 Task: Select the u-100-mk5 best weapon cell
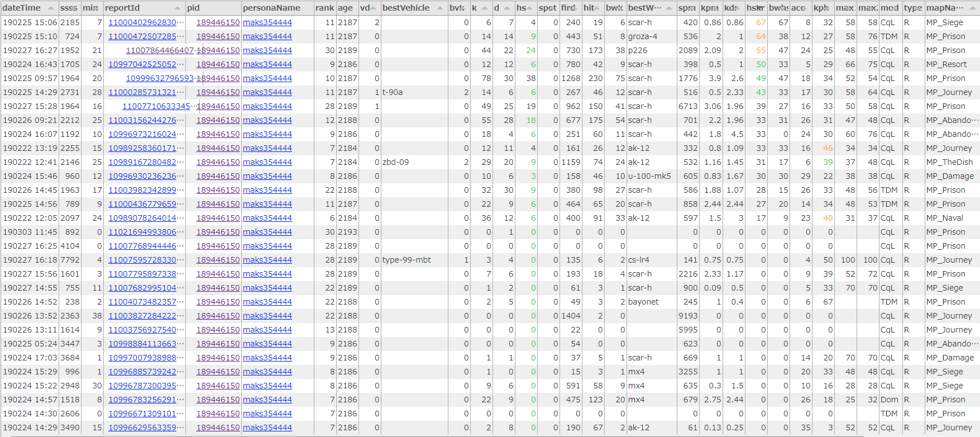pyautogui.click(x=652, y=176)
